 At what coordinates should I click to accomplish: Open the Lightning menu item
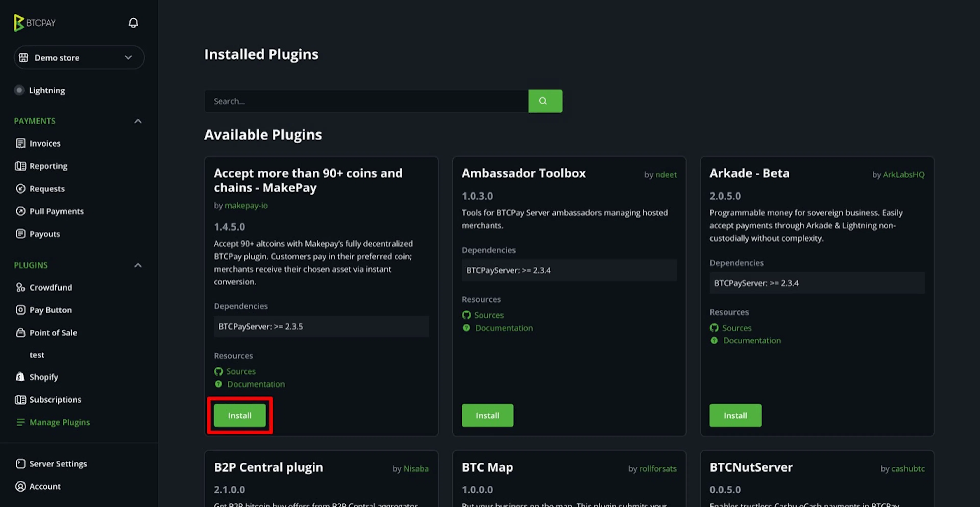pyautogui.click(x=47, y=90)
